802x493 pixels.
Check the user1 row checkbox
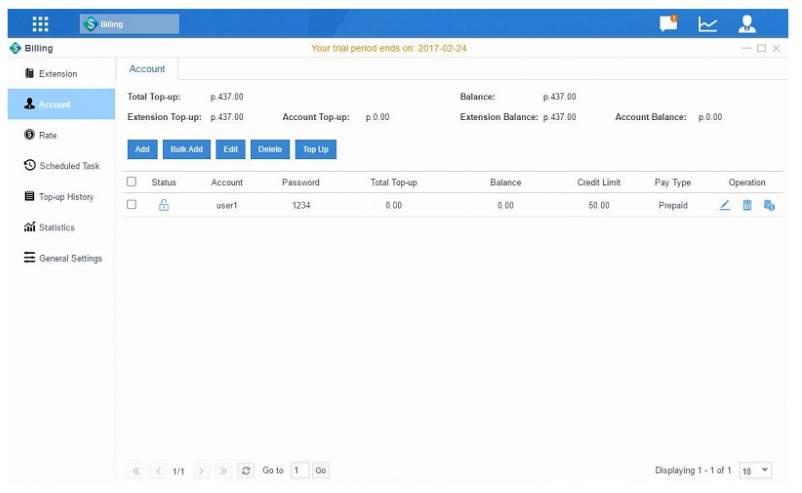[x=131, y=205]
